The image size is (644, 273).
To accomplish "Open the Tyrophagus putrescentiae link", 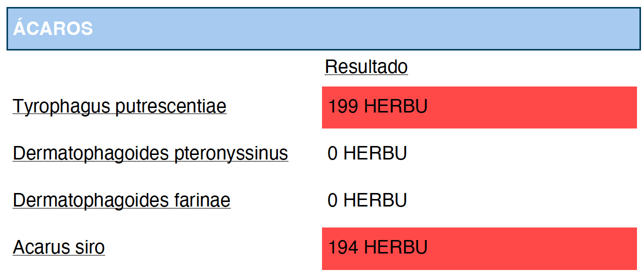I will (x=120, y=106).
